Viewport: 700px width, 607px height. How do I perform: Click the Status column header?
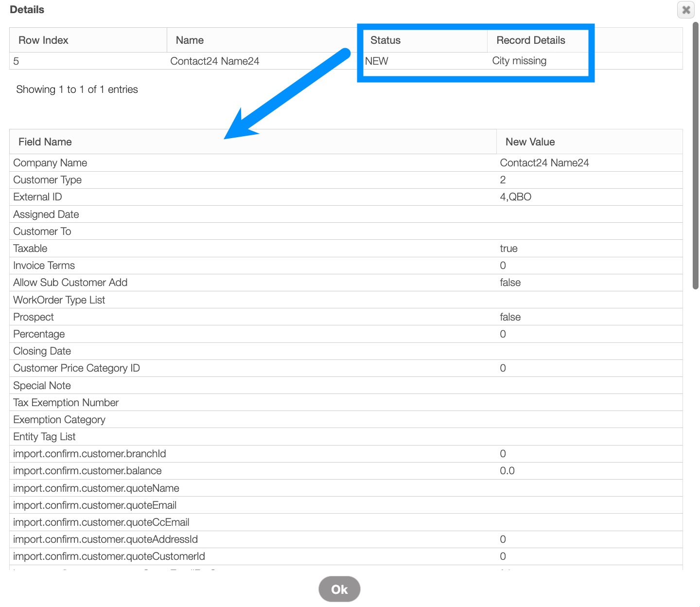(x=385, y=40)
